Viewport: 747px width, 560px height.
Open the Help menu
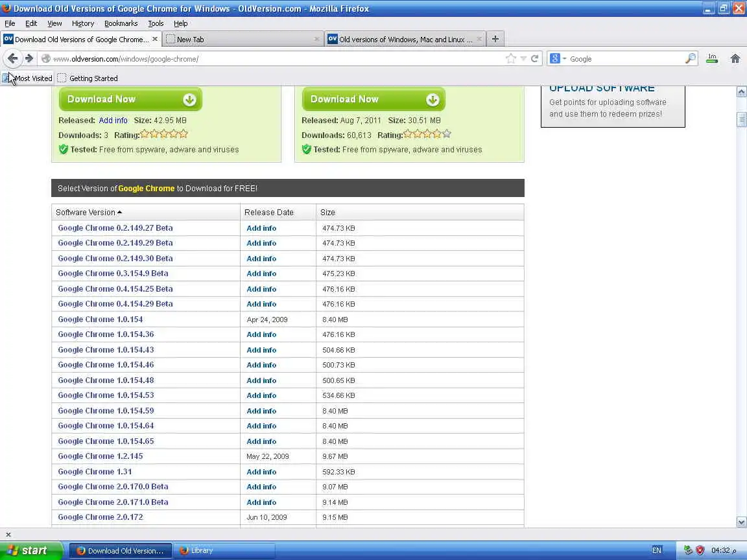point(180,23)
